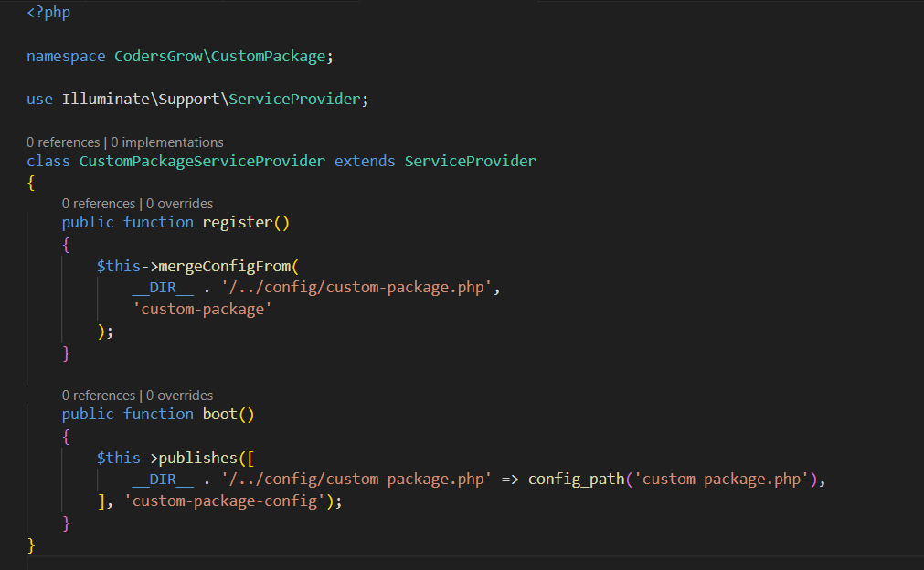Click the CustomPackageServiceProvider class name
Screen dimensions: 924x570
(202, 161)
